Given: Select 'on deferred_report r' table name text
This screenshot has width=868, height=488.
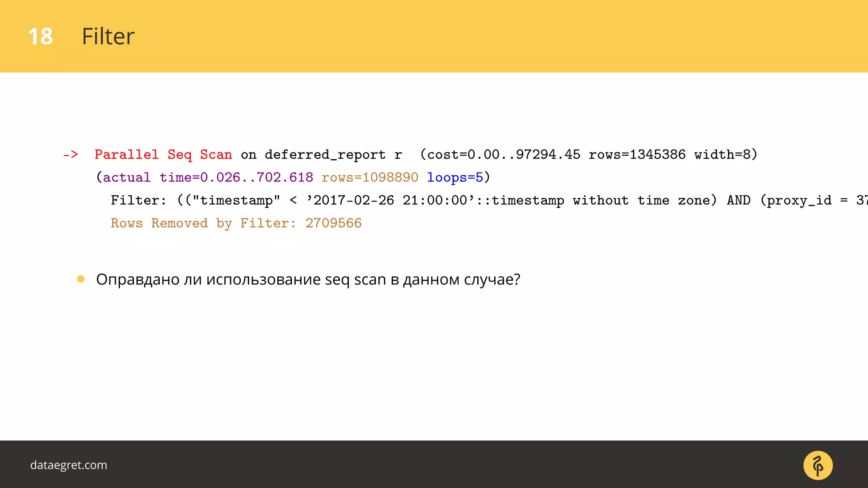Looking at the screenshot, I should [321, 155].
